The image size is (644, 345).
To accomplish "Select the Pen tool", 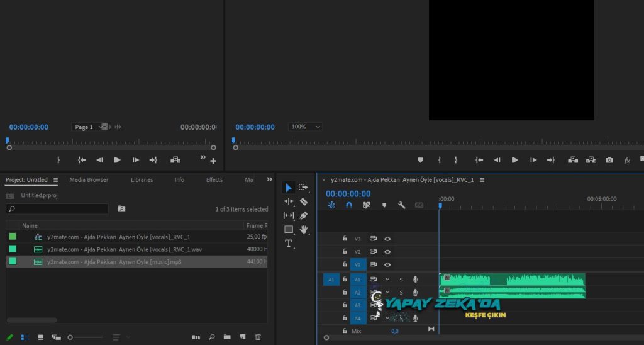I will (304, 215).
